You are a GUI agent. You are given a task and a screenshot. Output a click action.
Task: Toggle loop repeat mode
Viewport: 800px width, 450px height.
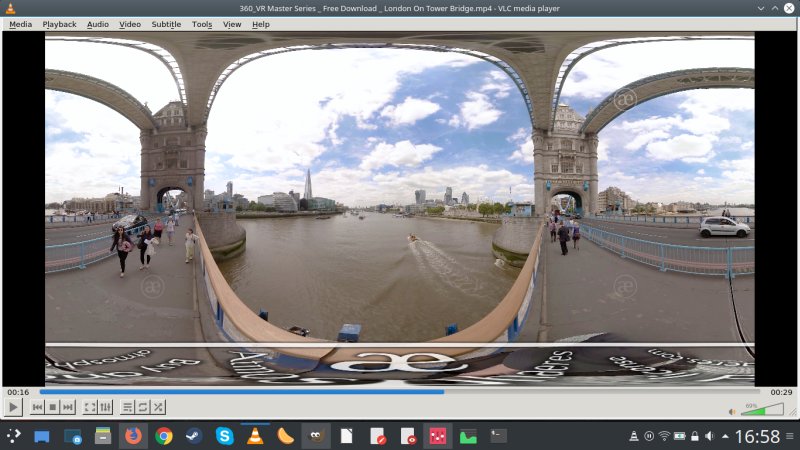143,407
